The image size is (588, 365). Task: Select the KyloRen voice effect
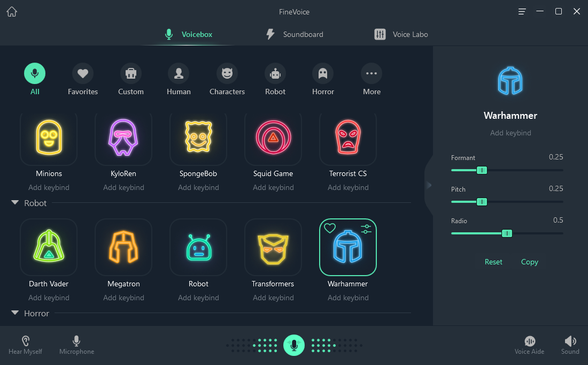[x=123, y=138]
